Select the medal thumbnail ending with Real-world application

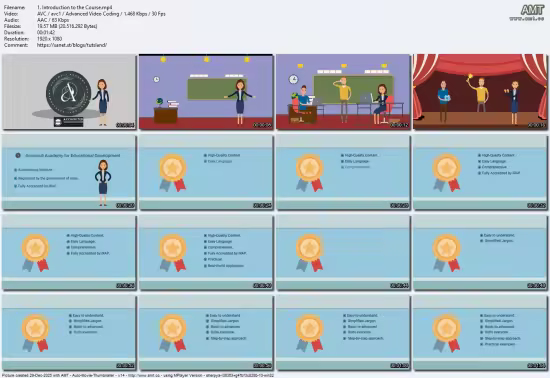[206, 253]
